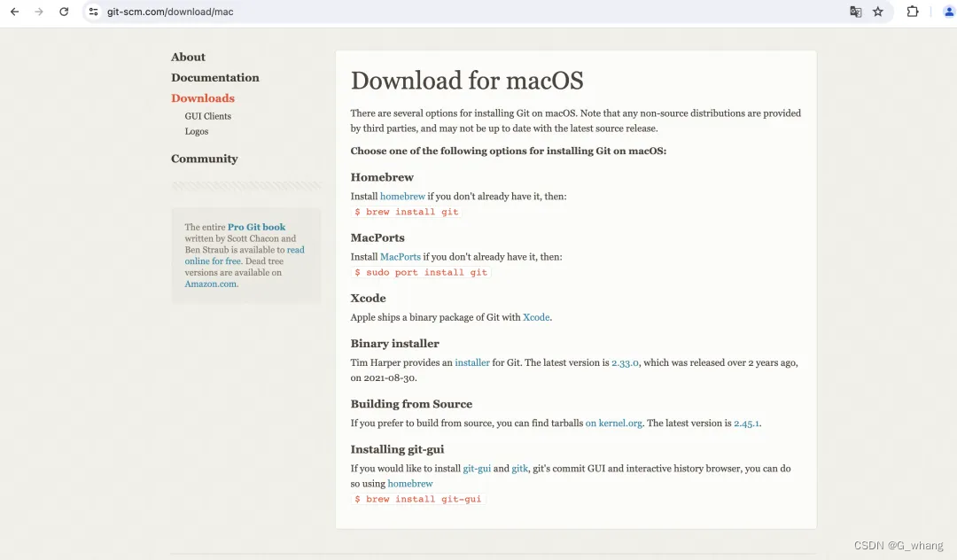Open the gitk link
This screenshot has height=560, width=957.
(519, 469)
